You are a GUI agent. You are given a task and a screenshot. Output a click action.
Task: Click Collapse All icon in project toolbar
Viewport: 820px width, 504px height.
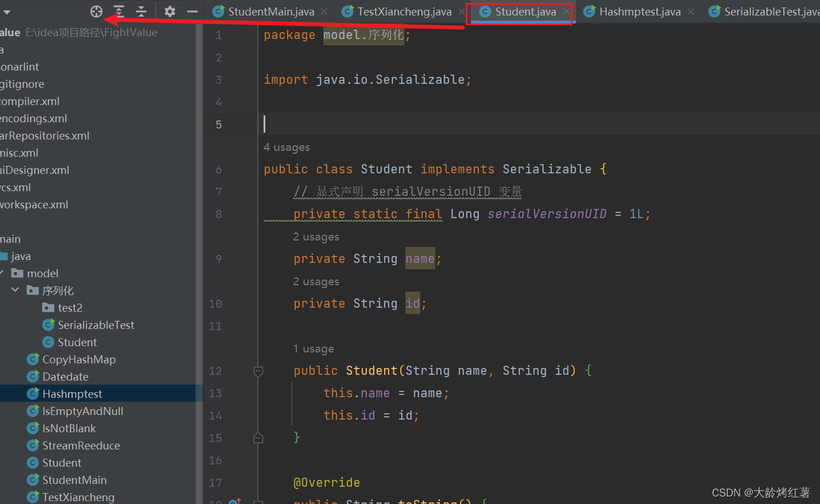[141, 11]
